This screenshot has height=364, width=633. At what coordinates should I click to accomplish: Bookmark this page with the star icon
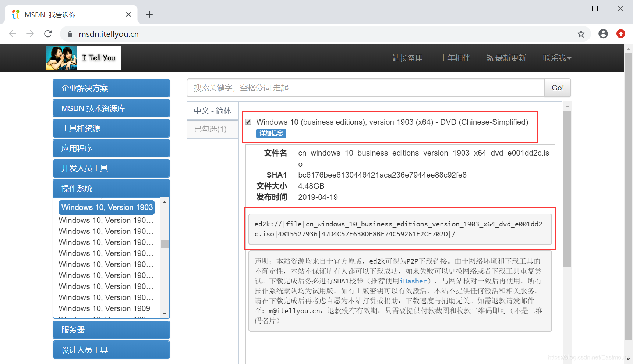click(581, 34)
